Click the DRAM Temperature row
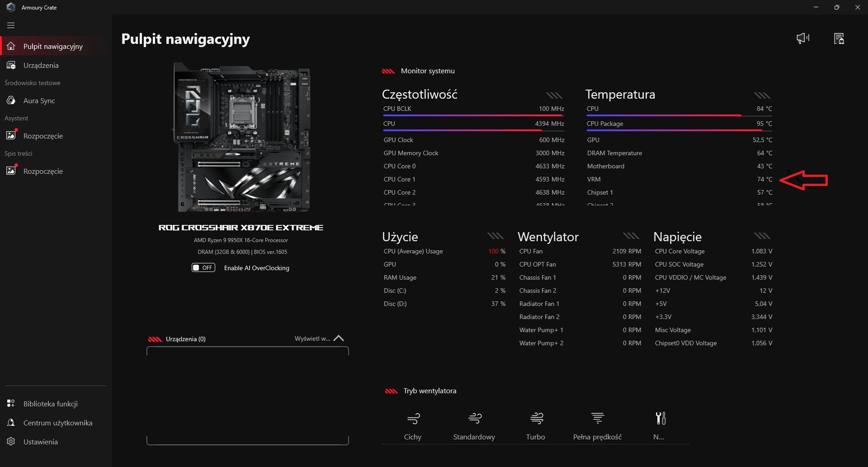 [x=679, y=153]
